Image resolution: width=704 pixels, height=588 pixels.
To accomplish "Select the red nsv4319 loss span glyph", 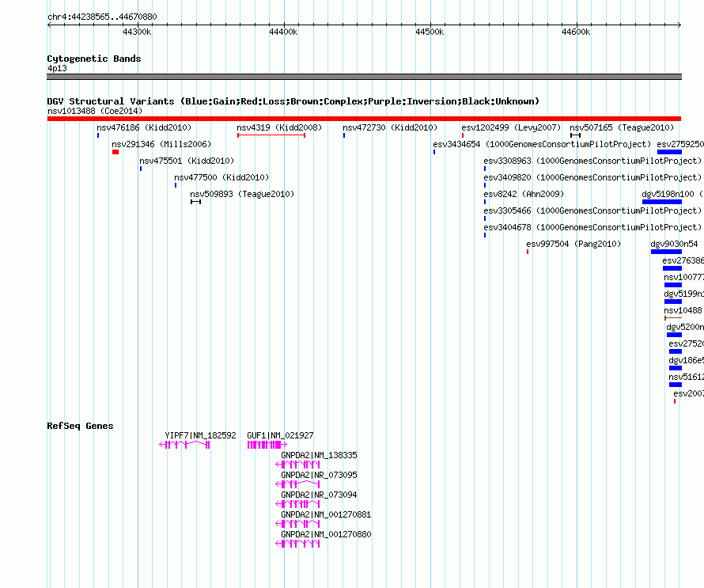I will pos(271,135).
